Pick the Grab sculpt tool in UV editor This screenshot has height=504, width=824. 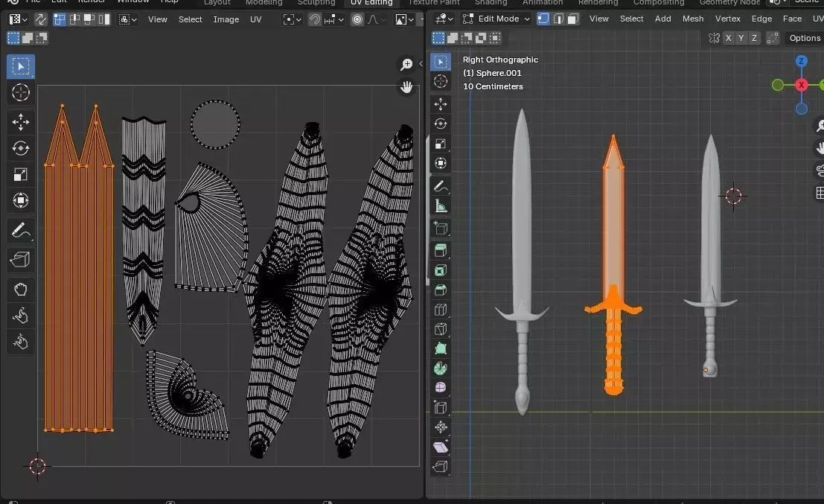pos(21,289)
